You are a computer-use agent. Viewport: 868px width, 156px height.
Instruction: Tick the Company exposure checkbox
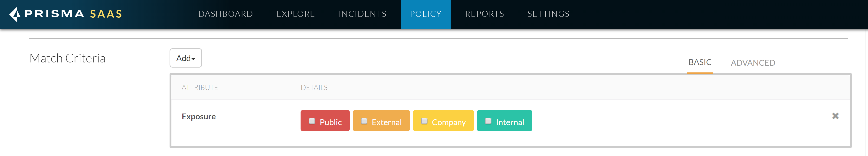[x=424, y=121]
